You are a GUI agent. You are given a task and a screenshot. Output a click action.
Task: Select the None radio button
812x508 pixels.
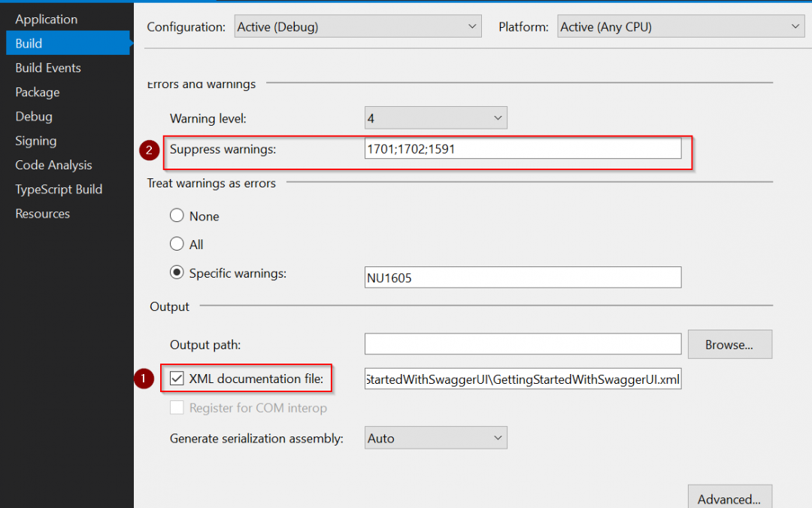click(x=177, y=217)
